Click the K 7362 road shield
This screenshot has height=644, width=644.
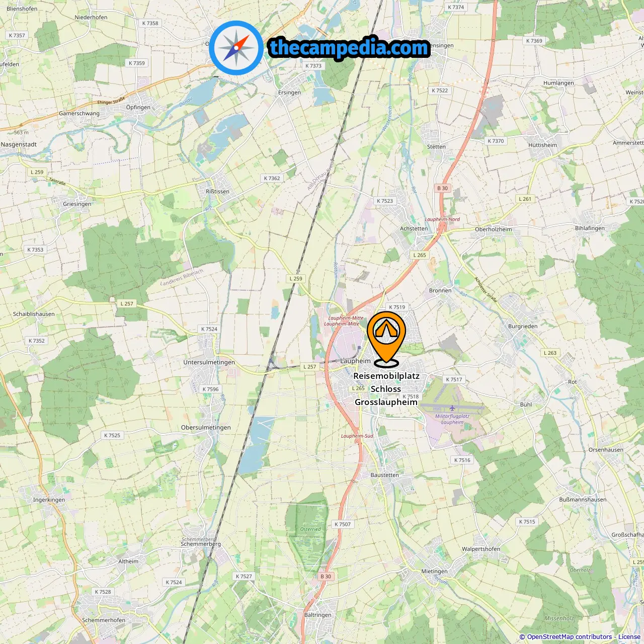[x=272, y=178]
